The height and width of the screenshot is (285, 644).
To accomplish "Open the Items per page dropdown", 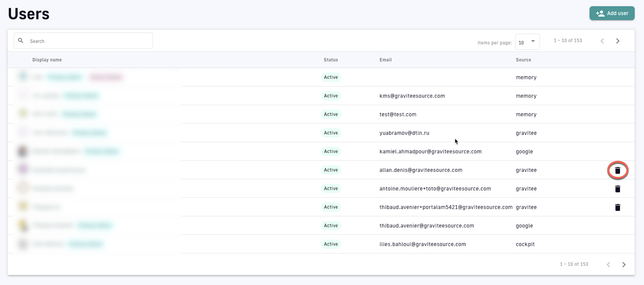I will point(527,42).
